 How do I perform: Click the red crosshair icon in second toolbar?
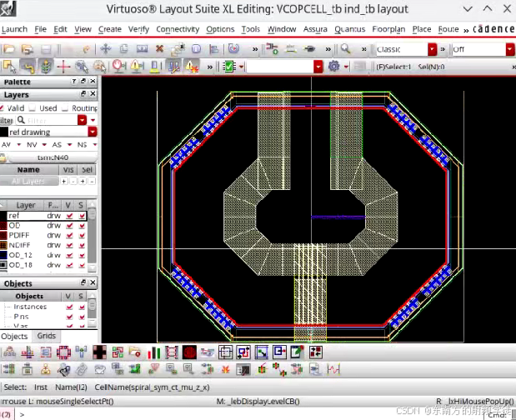(63, 67)
